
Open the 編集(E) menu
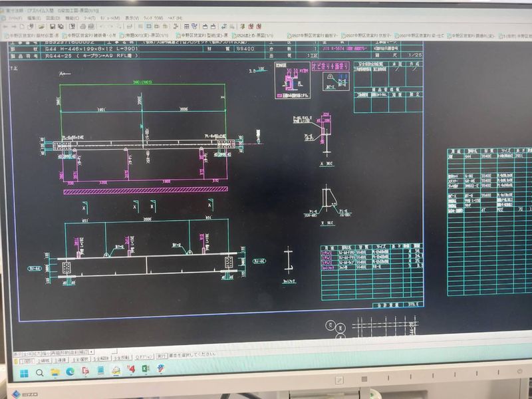[35, 18]
